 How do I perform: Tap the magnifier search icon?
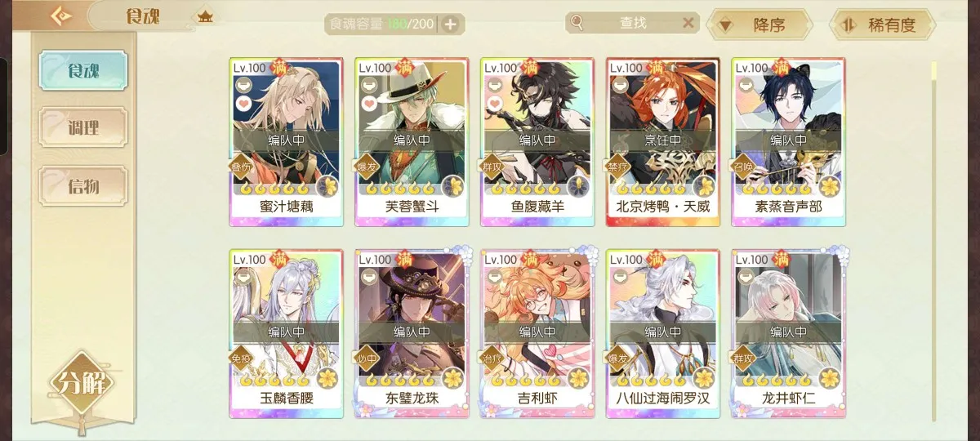[578, 23]
